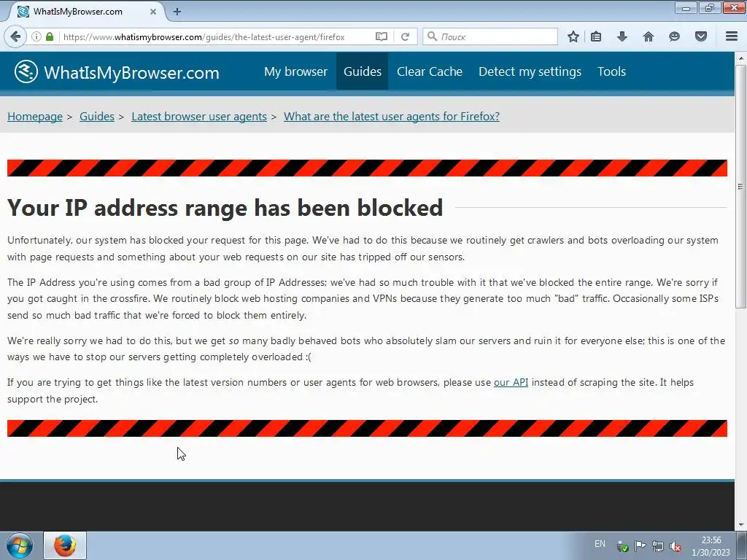The width and height of the screenshot is (747, 560).
Task: Click the muted volume tray icon
Action: [x=675, y=546]
